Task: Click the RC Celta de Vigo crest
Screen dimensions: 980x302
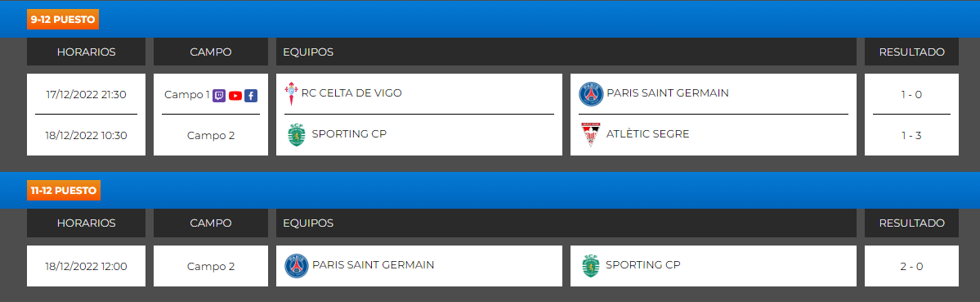Action: pyautogui.click(x=291, y=93)
